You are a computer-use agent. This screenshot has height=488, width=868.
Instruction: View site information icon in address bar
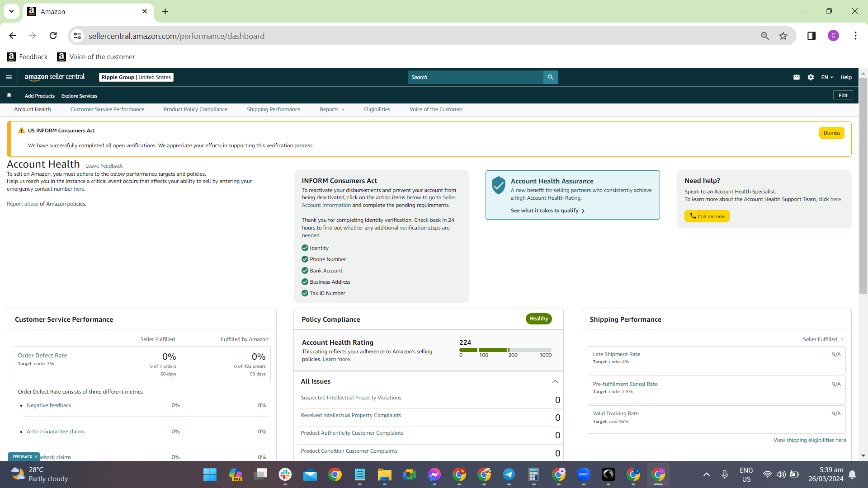(78, 36)
